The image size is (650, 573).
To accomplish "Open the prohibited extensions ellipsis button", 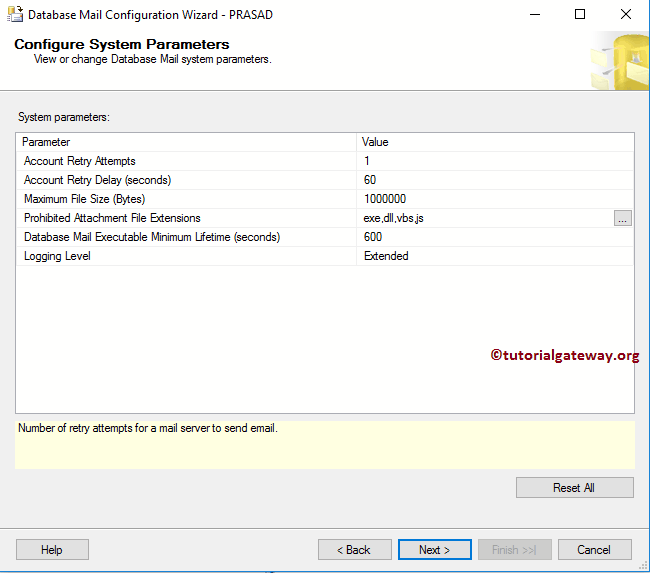I will click(622, 218).
